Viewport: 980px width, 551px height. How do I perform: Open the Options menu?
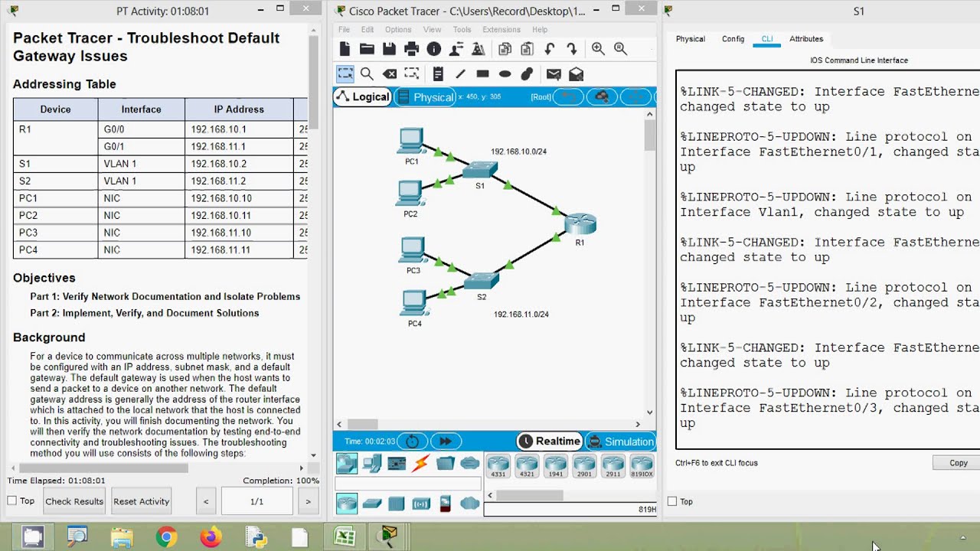coord(398,30)
